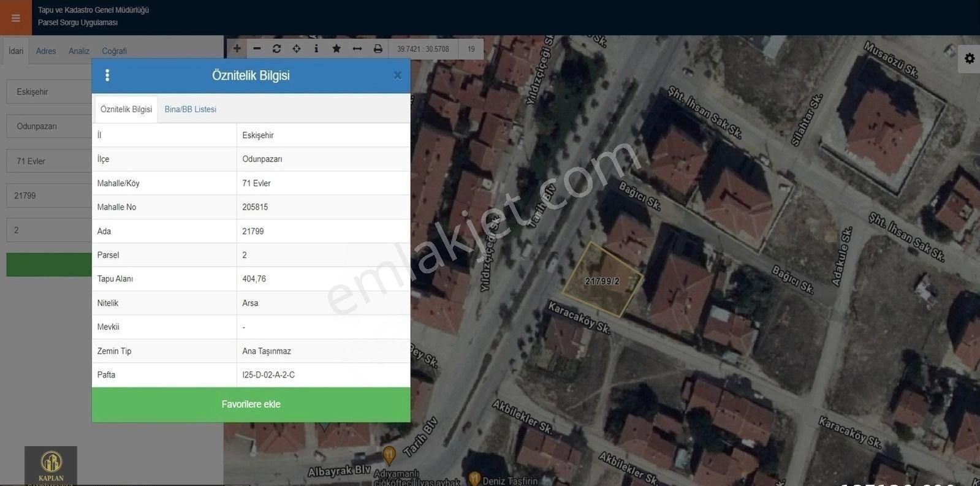Open map settings gear
The width and height of the screenshot is (980, 486).
coord(969,58)
